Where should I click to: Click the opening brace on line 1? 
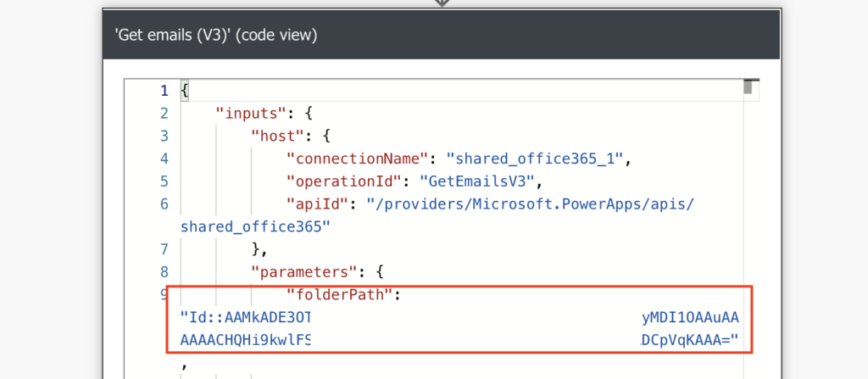pyautogui.click(x=185, y=91)
